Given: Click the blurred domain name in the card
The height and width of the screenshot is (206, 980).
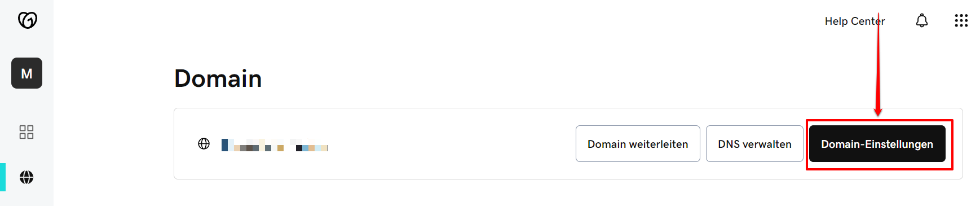Looking at the screenshot, I should tap(274, 144).
